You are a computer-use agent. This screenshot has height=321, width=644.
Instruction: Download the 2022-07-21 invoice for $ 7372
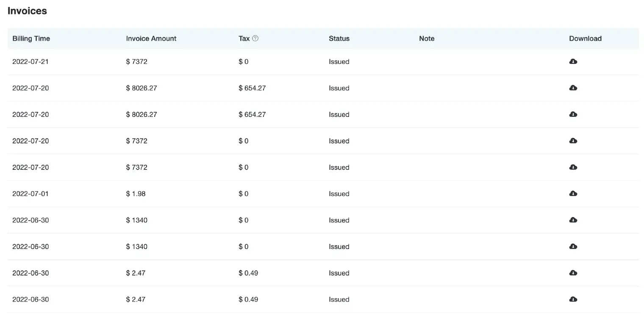pos(573,61)
